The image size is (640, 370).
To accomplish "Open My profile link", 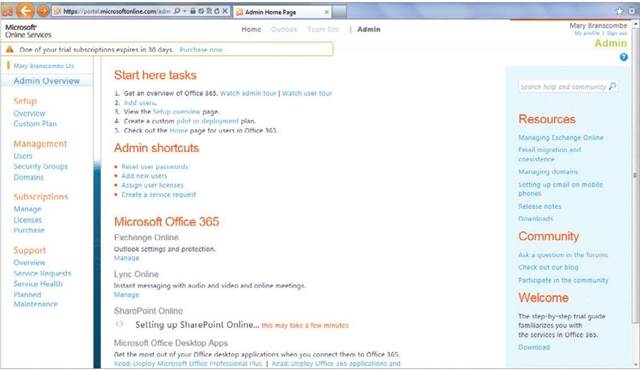I will tap(587, 33).
